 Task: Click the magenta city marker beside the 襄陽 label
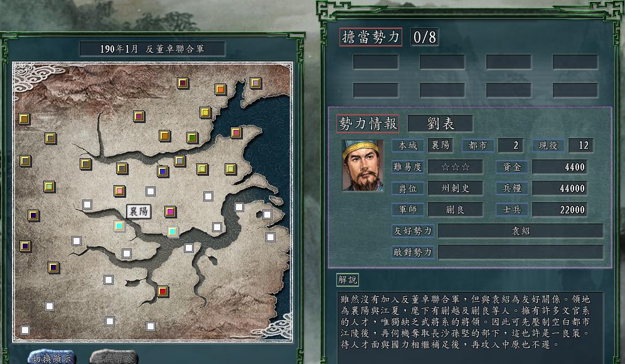(x=171, y=211)
